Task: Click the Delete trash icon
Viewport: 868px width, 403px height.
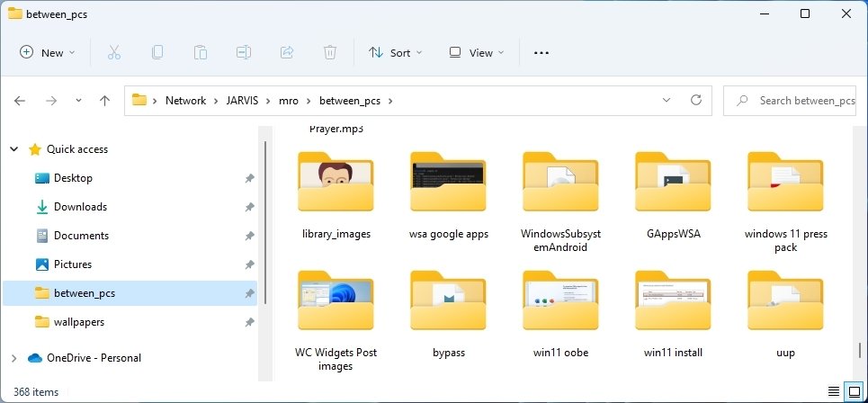Action: tap(330, 52)
